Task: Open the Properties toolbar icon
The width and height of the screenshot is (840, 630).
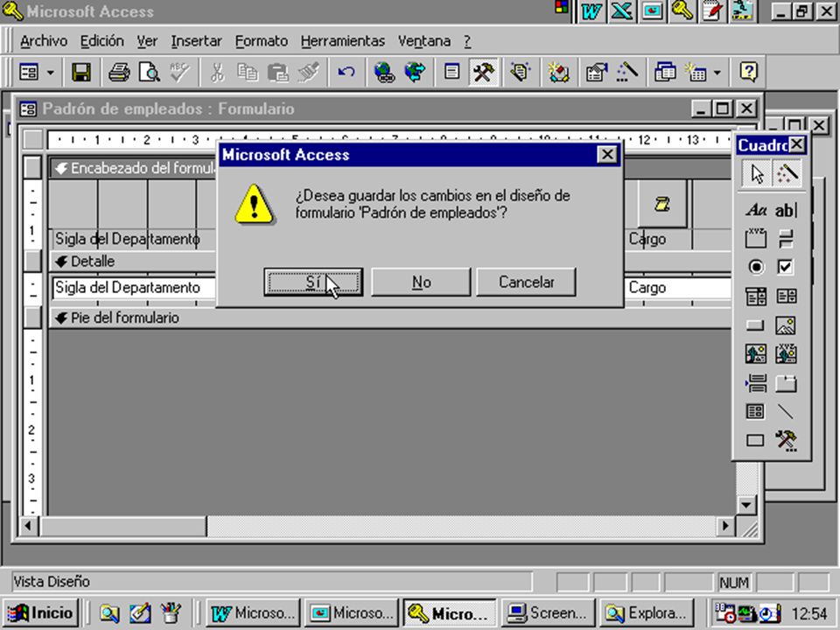Action: click(596, 72)
